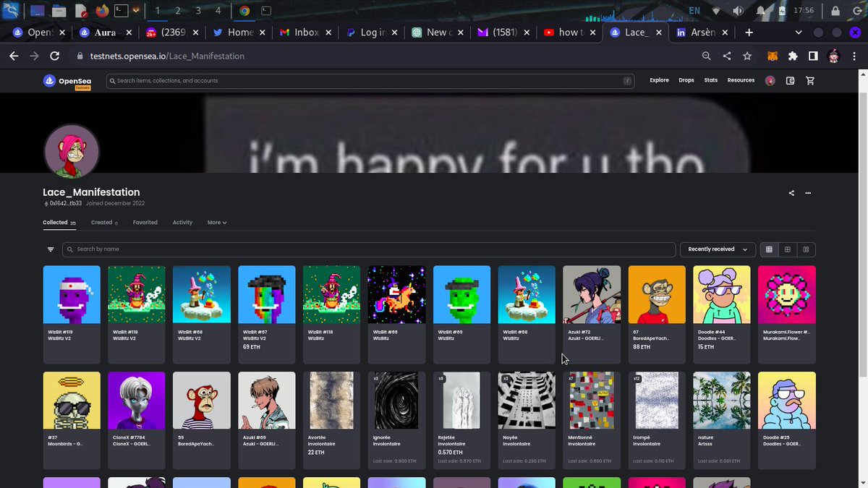Open the Chrome extensions puzzle icon
The image size is (868, 488).
pos(793,56)
